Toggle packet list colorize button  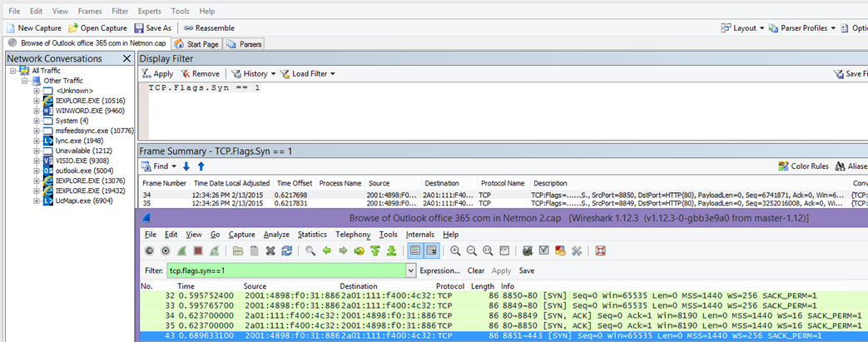coord(415,250)
